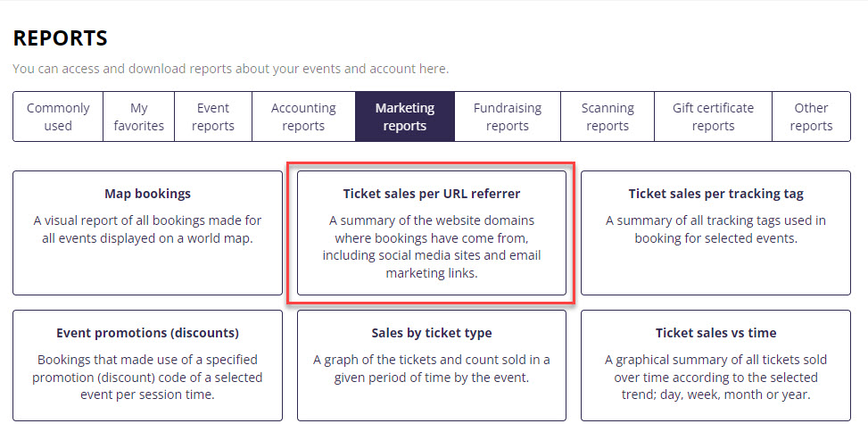Image resolution: width=868 pixels, height=432 pixels.
Task: Open the Fundraising reports tab
Action: (507, 117)
